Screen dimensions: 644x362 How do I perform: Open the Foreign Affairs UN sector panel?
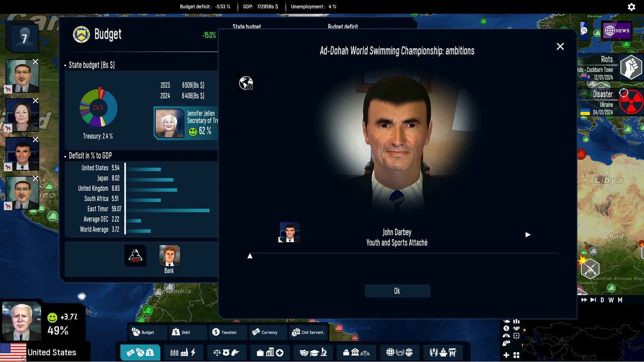(399, 353)
